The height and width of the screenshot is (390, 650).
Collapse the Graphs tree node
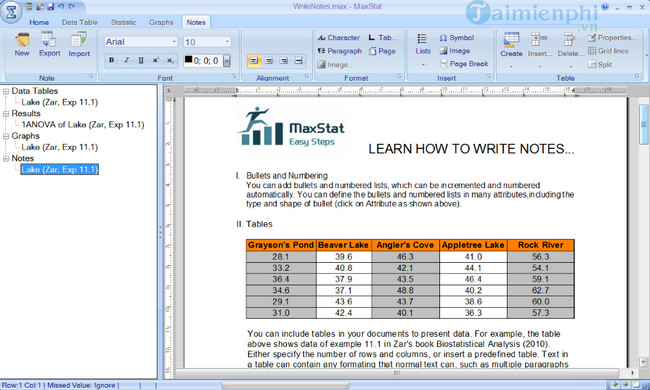pyautogui.click(x=6, y=136)
